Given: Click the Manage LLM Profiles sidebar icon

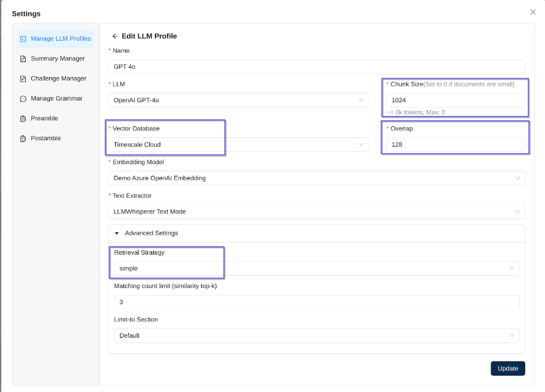Looking at the screenshot, I should tap(23, 39).
